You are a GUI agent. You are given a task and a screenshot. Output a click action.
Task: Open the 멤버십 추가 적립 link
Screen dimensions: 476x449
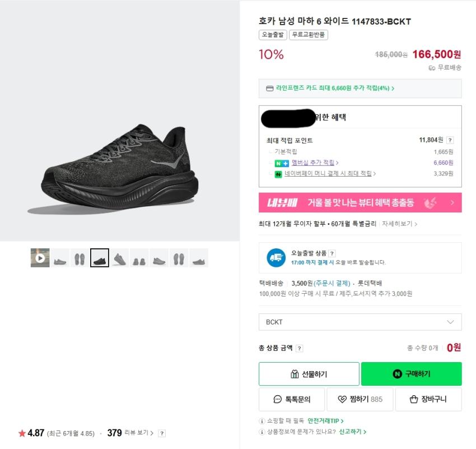point(315,163)
